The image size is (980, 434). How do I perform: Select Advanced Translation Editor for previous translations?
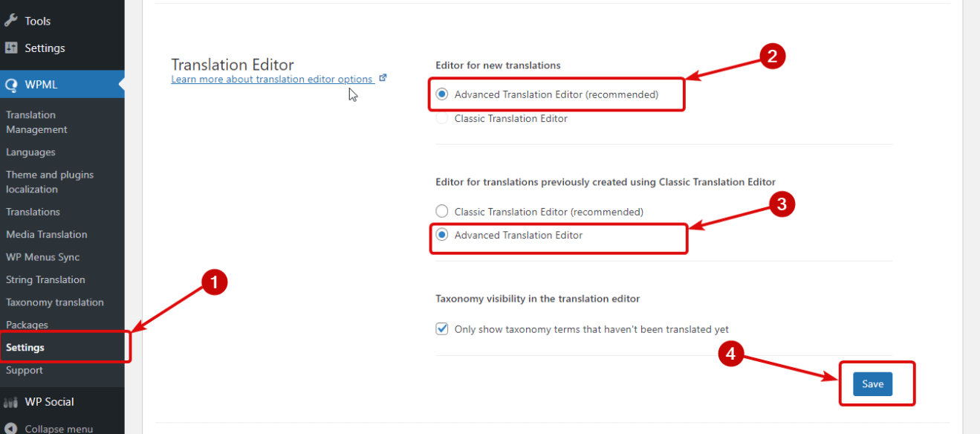[442, 235]
